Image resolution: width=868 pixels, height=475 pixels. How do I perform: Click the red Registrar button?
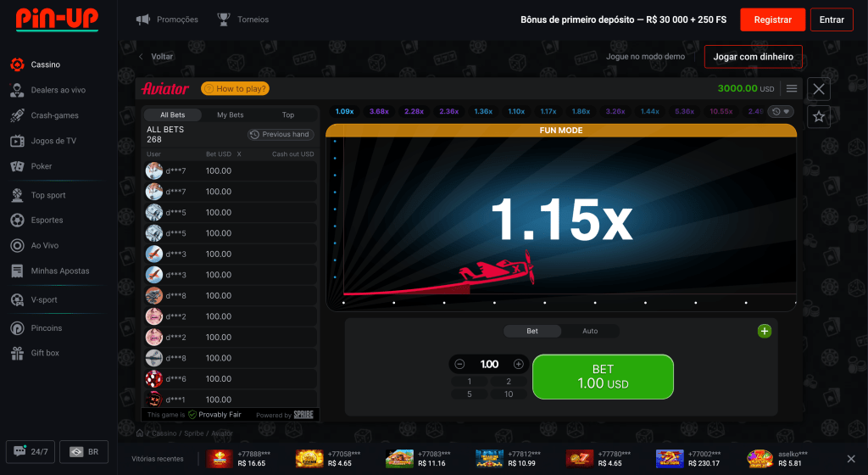pos(772,20)
